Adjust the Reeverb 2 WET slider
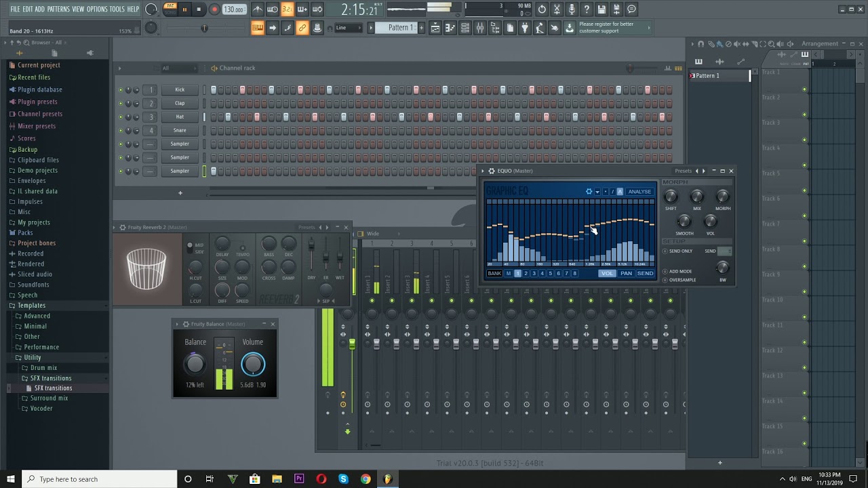The image size is (868, 488). pos(340,256)
